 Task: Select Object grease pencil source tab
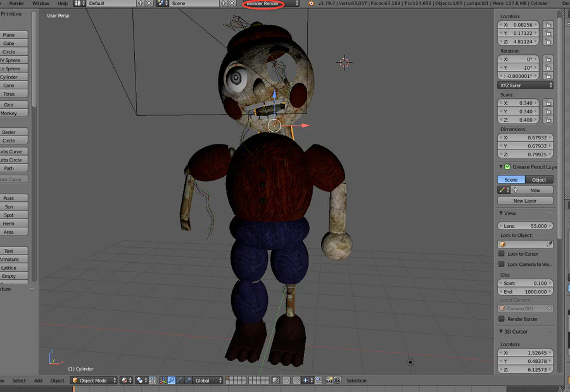click(539, 180)
